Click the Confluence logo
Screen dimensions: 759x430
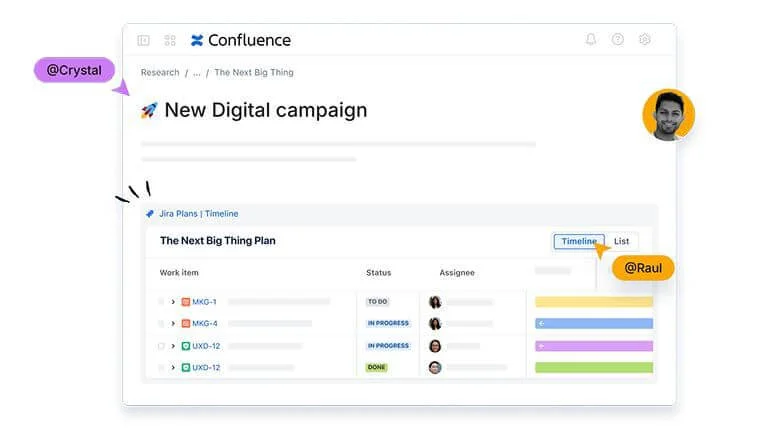(x=240, y=40)
